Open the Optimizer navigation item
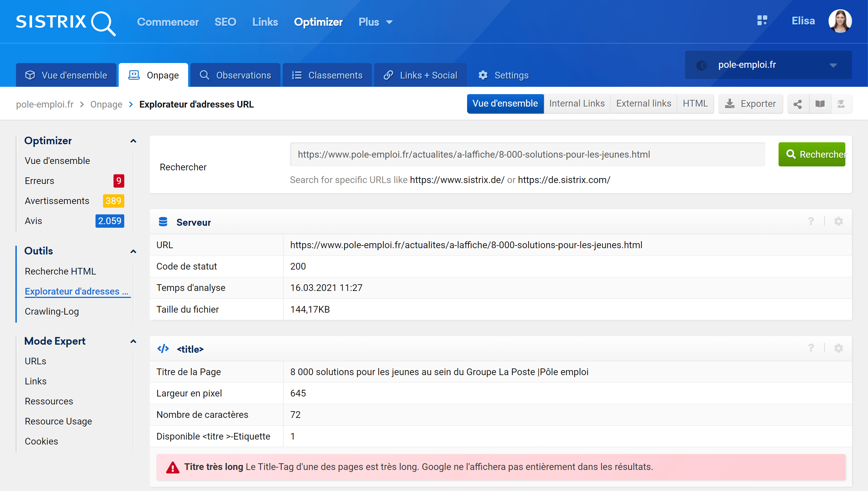The height and width of the screenshot is (491, 868). pyautogui.click(x=318, y=22)
